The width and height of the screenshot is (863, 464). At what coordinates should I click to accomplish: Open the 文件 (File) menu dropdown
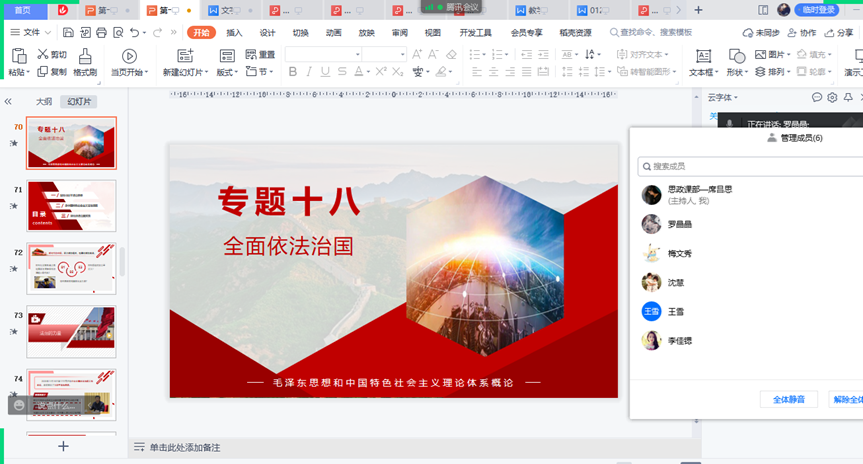pos(47,33)
